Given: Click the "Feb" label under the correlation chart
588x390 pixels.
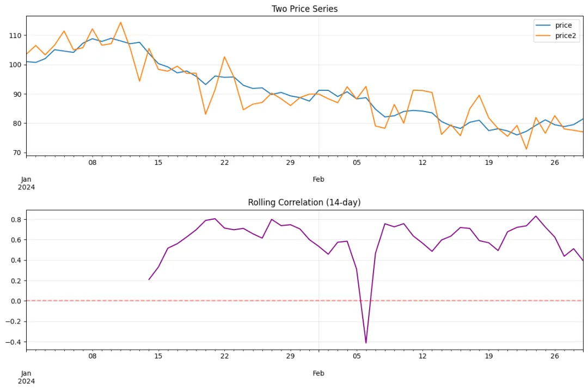Looking at the screenshot, I should pos(318,373).
